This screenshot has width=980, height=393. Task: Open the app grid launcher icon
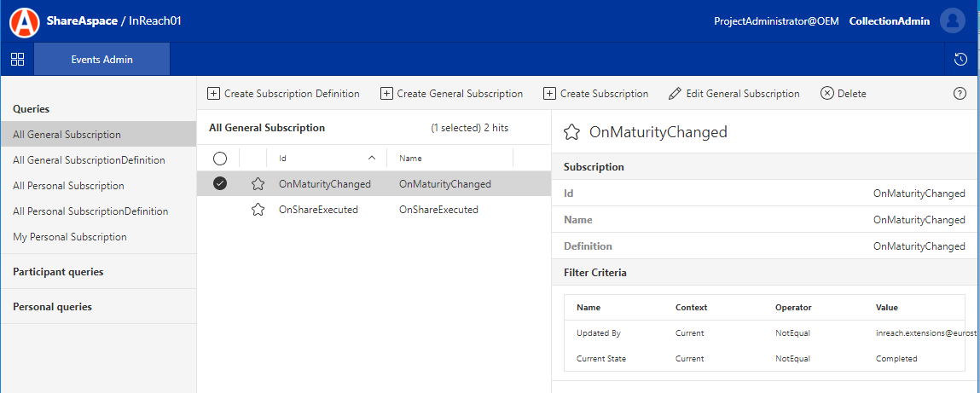[17, 59]
